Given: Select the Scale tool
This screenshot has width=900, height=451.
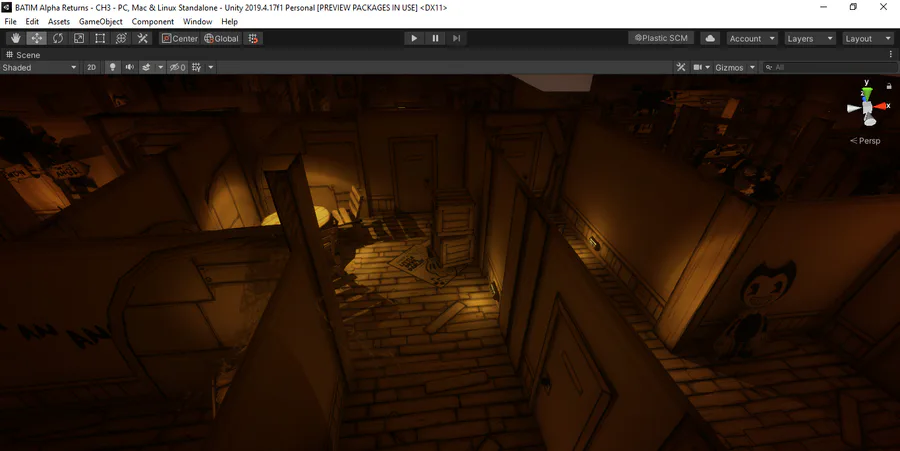Looking at the screenshot, I should 79,38.
